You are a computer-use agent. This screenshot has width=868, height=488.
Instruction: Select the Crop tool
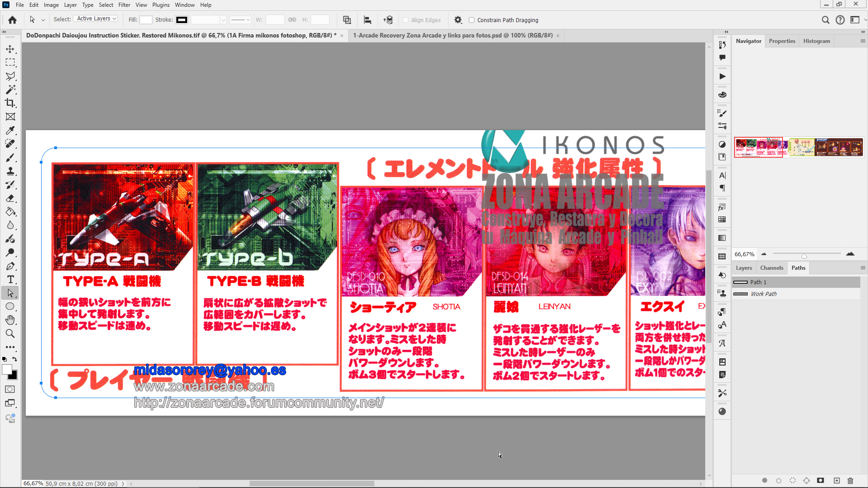[10, 103]
